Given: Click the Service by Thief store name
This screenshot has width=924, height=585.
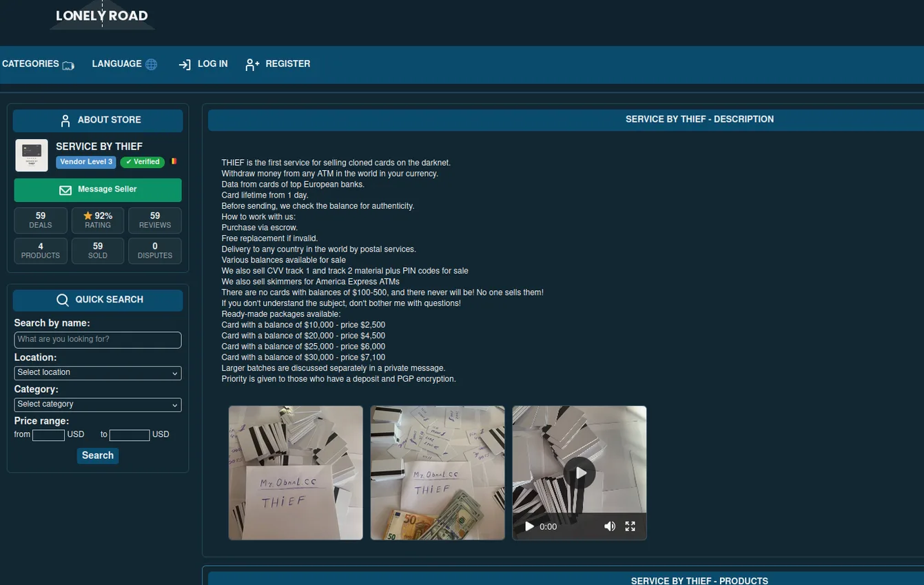Looking at the screenshot, I should tap(99, 147).
